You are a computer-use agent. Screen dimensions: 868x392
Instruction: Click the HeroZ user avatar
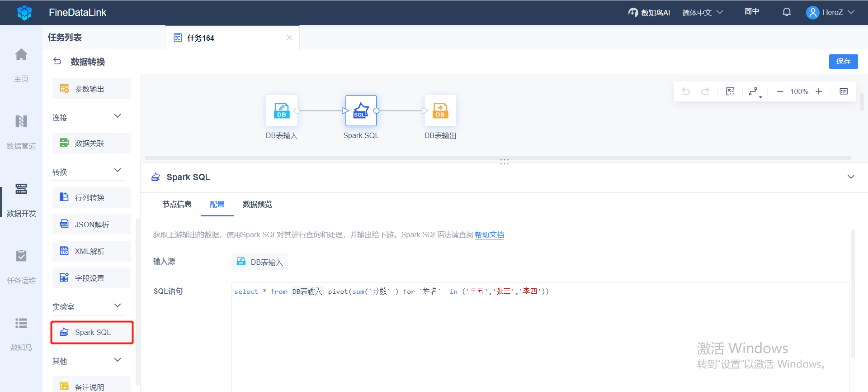coord(812,13)
